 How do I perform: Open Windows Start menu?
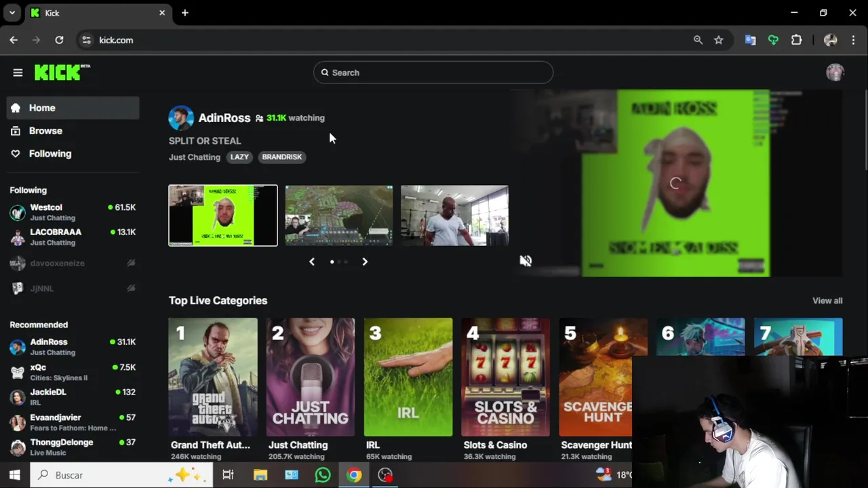[14, 475]
